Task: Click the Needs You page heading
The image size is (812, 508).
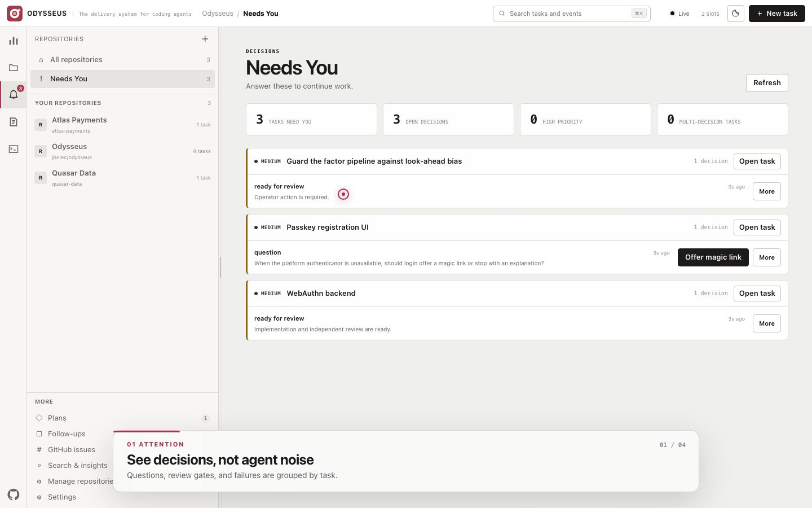Action: (292, 68)
